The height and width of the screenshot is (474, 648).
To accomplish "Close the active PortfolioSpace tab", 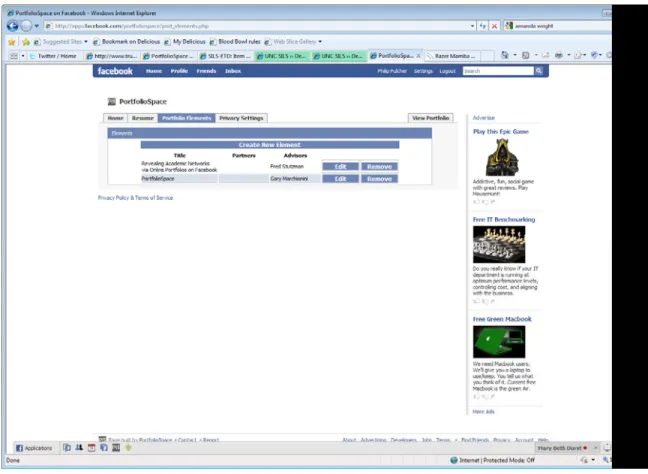I will point(418,56).
